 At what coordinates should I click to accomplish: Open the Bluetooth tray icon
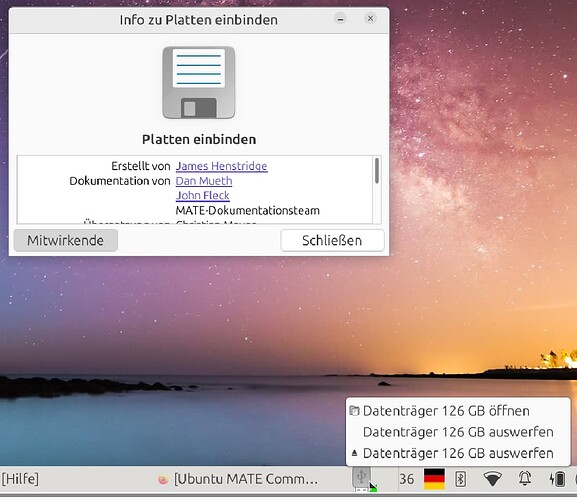click(x=461, y=479)
